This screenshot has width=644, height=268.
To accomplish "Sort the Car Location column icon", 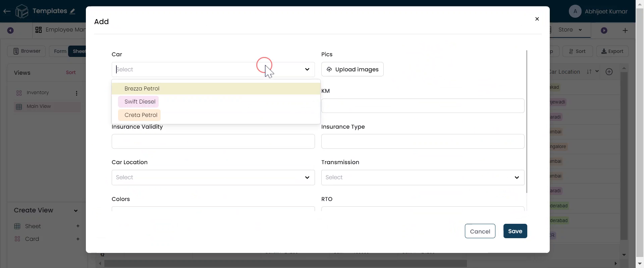I will pos(589,72).
